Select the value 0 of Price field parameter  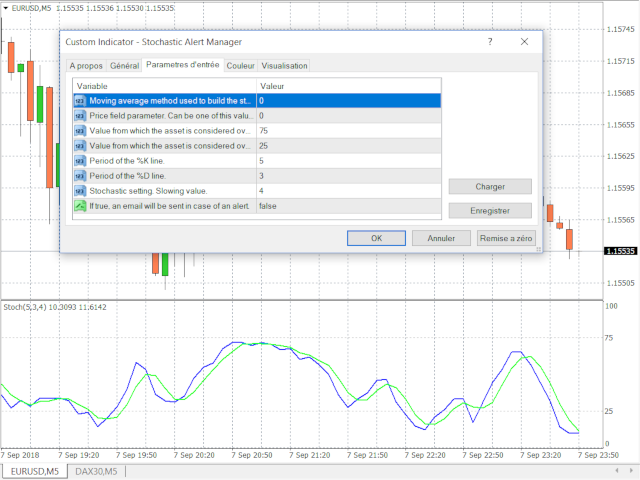tap(349, 116)
